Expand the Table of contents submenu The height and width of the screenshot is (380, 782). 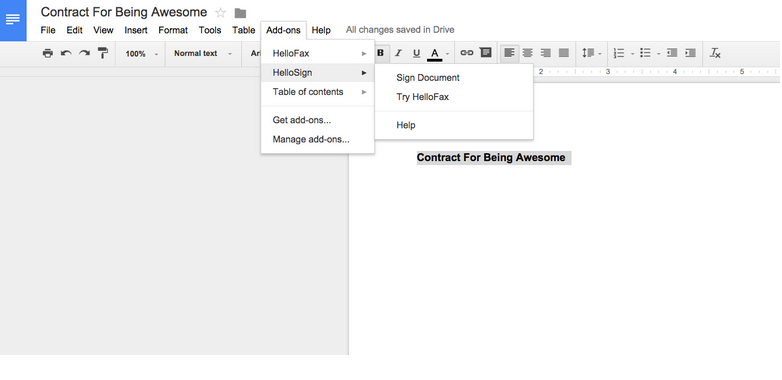pyautogui.click(x=318, y=92)
